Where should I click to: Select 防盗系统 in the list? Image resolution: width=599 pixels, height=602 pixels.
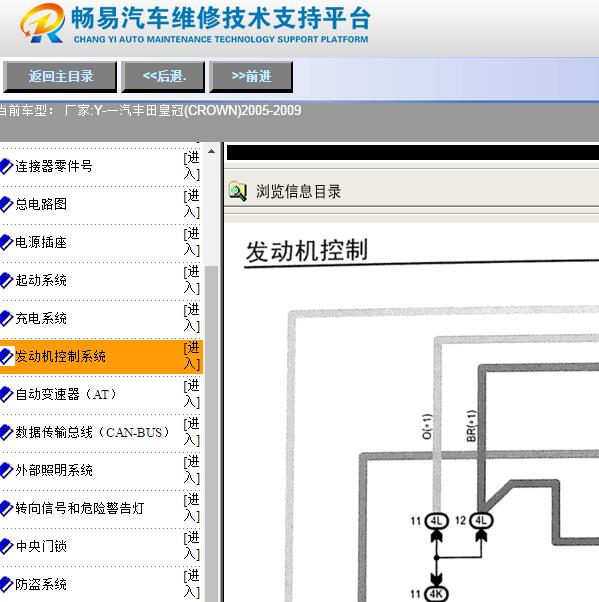(x=41, y=584)
